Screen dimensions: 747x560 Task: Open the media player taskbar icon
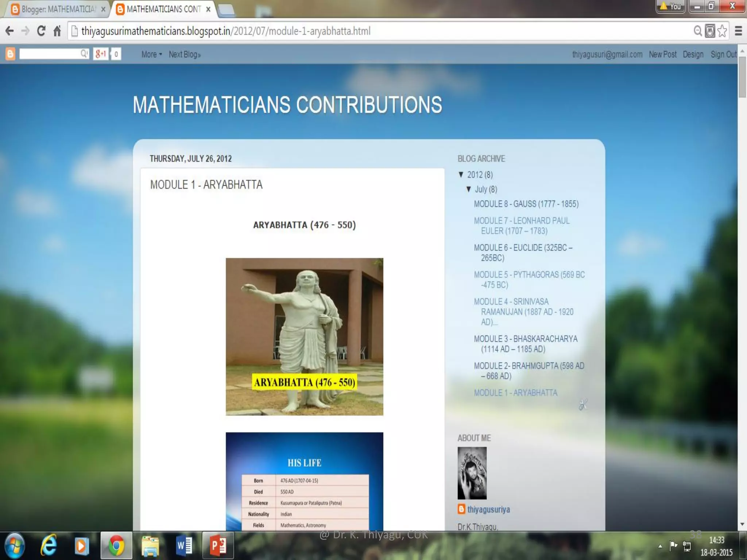tap(82, 546)
